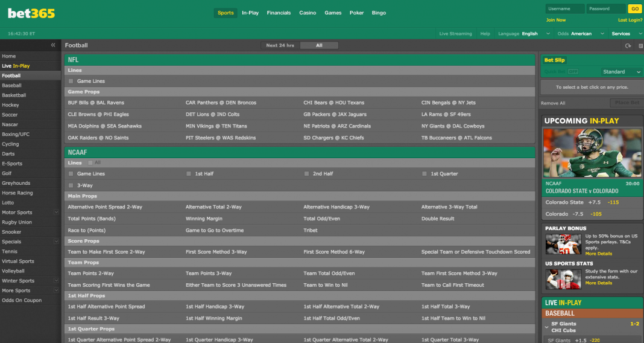
Task: Enable the NCAAF 3-Way lines checkbox
Action: (x=71, y=185)
